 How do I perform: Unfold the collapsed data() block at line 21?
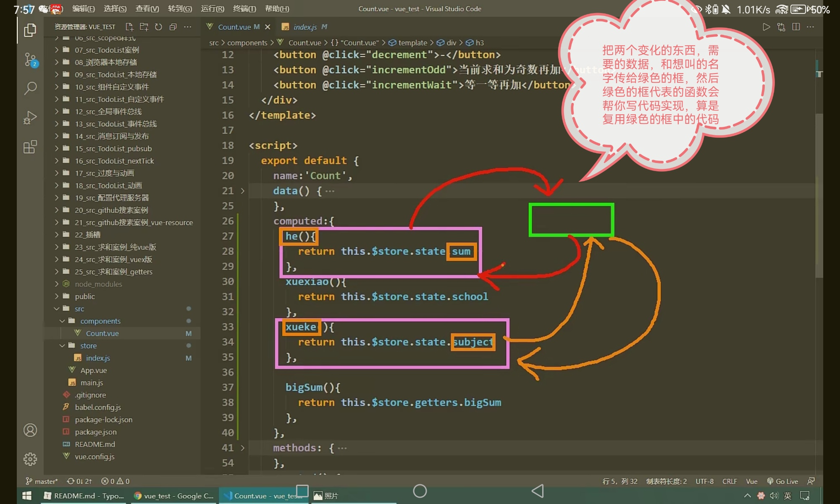(x=242, y=191)
